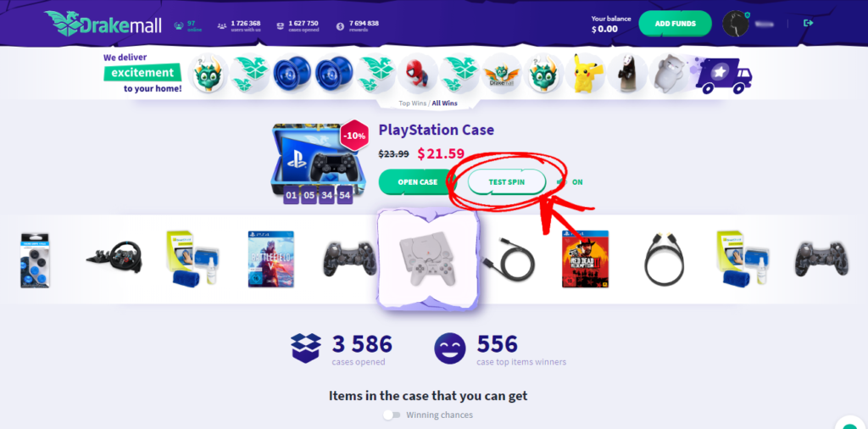Click the Drakemall dragon logo
This screenshot has width=868, height=429.
pos(103,24)
